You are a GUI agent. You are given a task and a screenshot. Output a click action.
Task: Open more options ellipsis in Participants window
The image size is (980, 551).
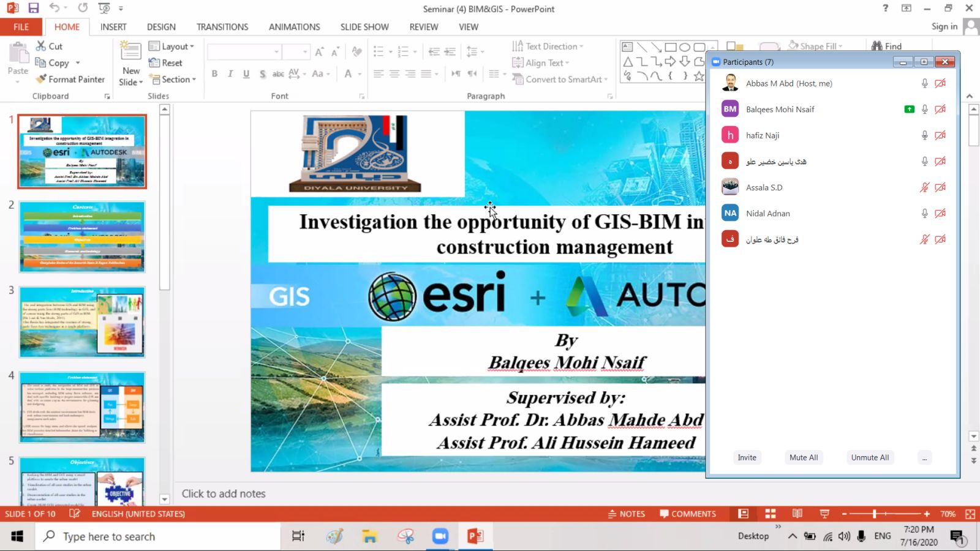point(924,457)
